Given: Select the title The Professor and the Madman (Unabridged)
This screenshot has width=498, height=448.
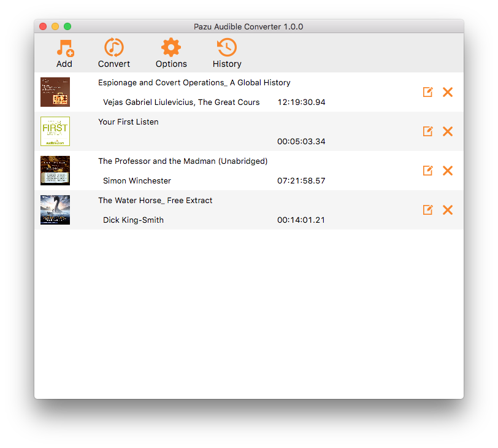Looking at the screenshot, I should point(183,161).
